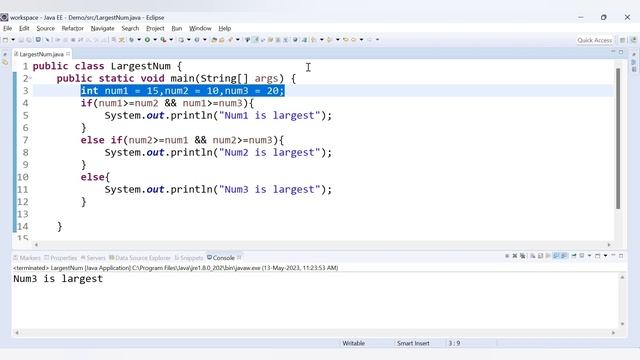Minimize the editor area

coord(613,52)
